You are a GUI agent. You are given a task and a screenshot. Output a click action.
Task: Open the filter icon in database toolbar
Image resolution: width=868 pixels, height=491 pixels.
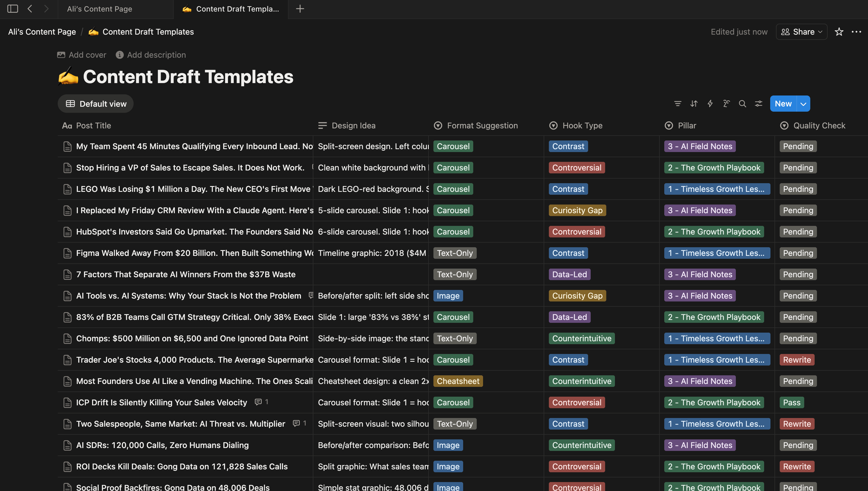tap(678, 104)
